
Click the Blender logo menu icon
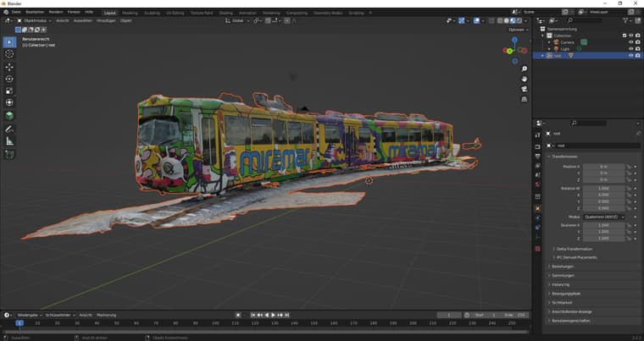click(6, 13)
